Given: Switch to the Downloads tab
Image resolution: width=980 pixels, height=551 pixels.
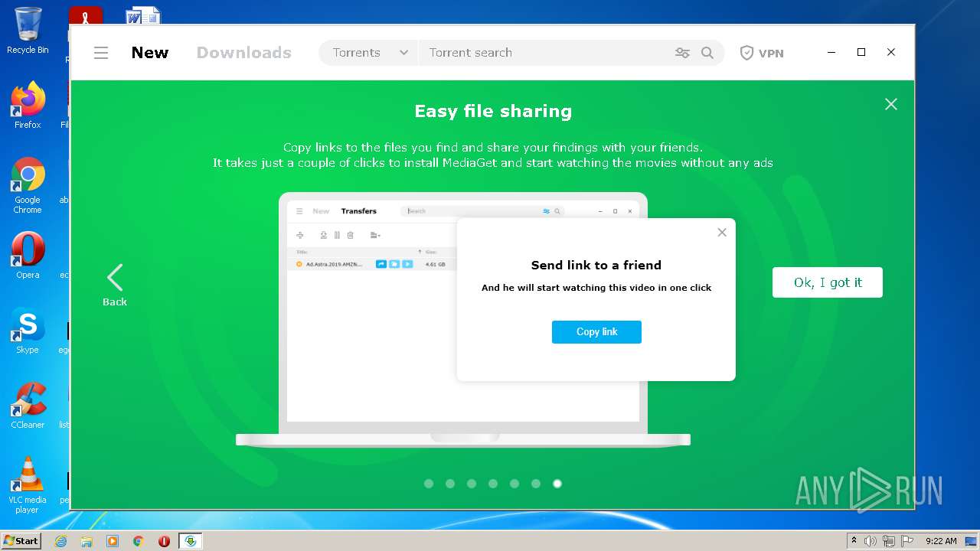Looking at the screenshot, I should tap(243, 53).
